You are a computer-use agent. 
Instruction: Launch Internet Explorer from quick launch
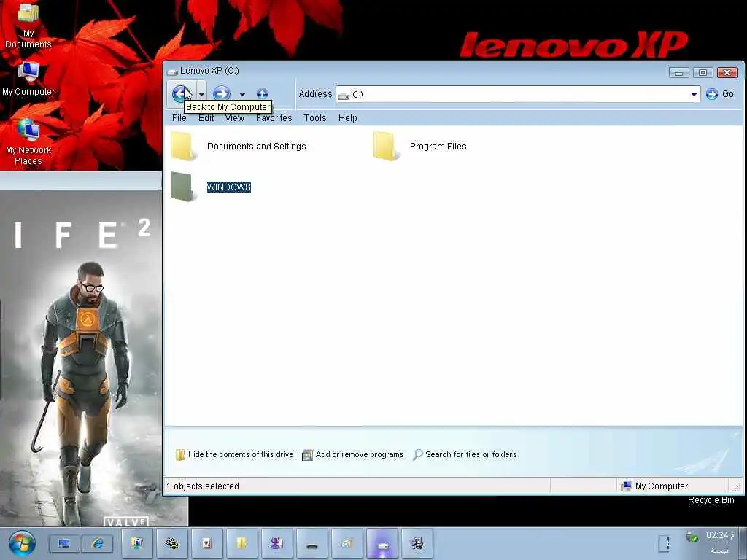(x=98, y=544)
